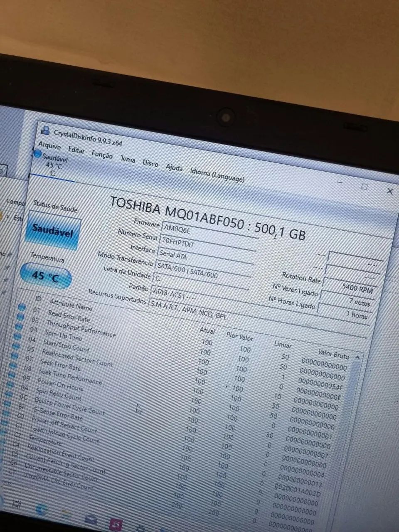Click the Nº Horas Ligado field
Viewport: 399px width, 532px height.
[x=344, y=313]
